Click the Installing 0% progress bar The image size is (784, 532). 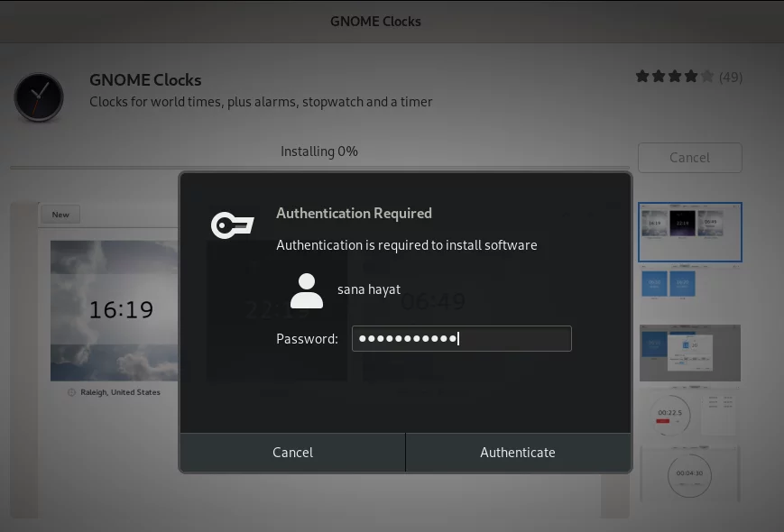pyautogui.click(x=319, y=168)
